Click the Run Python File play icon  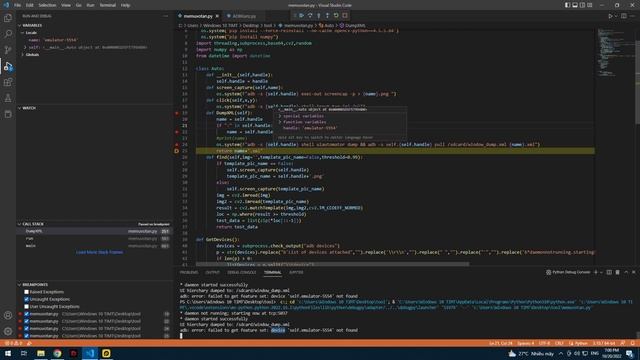(x=611, y=16)
